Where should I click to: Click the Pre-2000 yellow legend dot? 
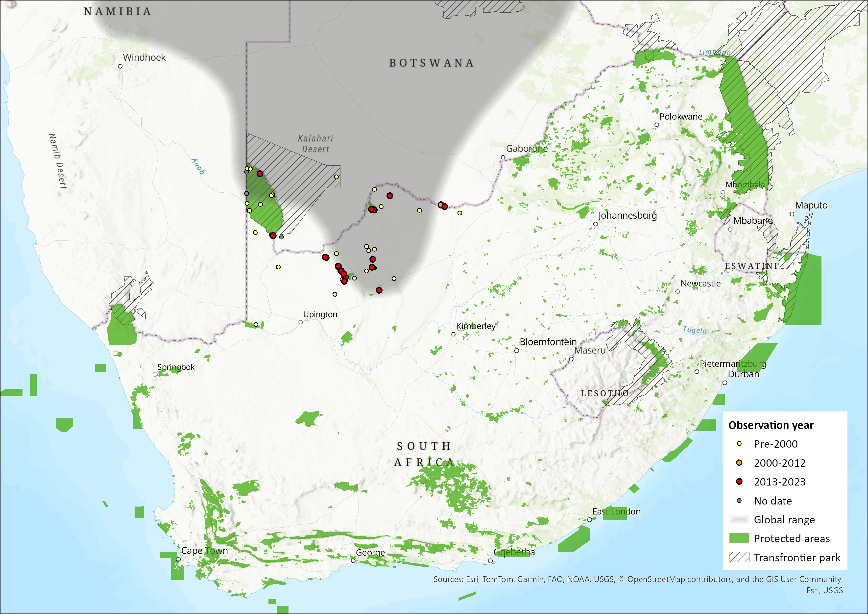739,444
